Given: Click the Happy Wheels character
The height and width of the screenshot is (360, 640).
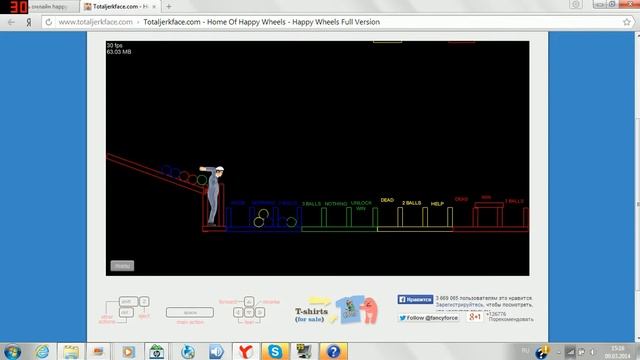Looking at the screenshot, I should (x=213, y=195).
